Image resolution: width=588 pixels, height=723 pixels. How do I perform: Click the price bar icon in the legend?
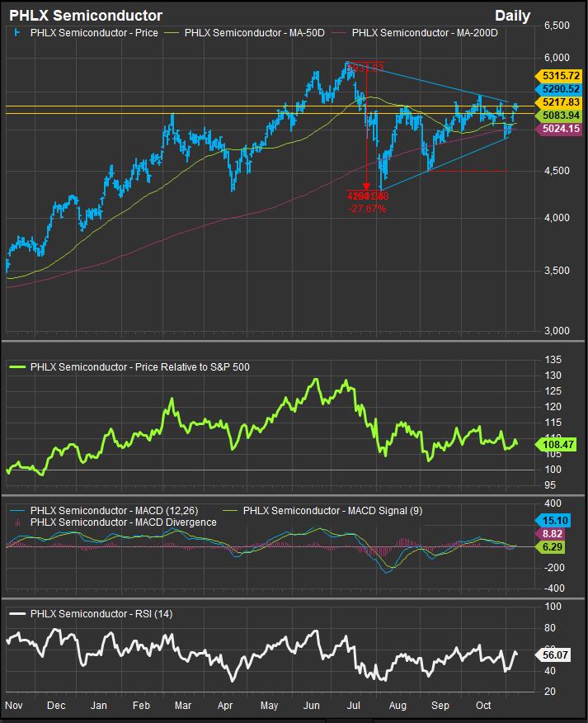click(17, 33)
